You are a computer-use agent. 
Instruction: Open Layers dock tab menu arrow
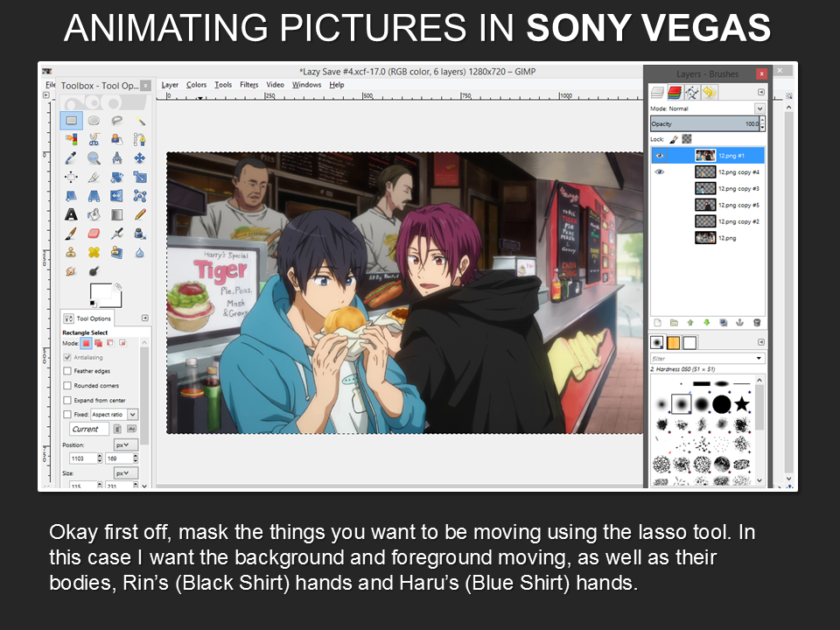[x=760, y=92]
